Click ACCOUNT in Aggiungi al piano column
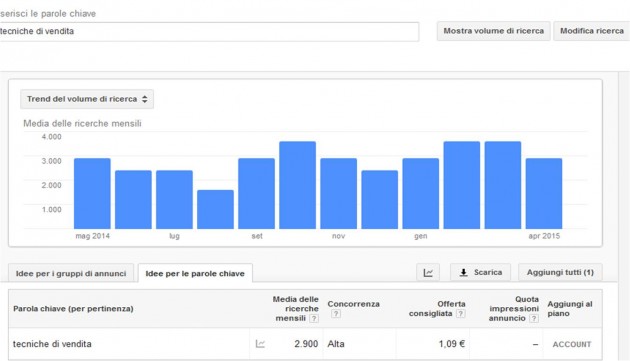 572,345
